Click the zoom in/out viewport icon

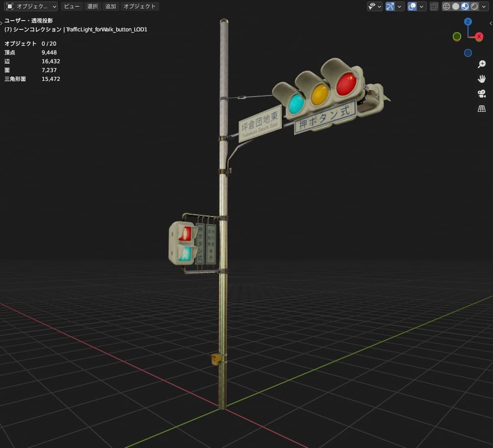click(x=481, y=64)
